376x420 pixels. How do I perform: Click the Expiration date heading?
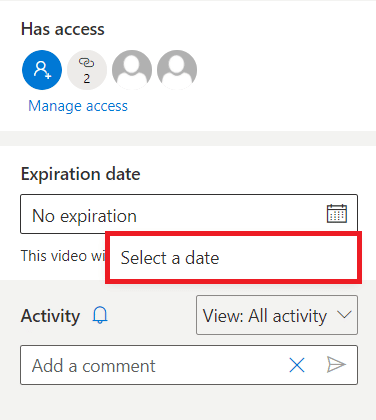click(81, 174)
